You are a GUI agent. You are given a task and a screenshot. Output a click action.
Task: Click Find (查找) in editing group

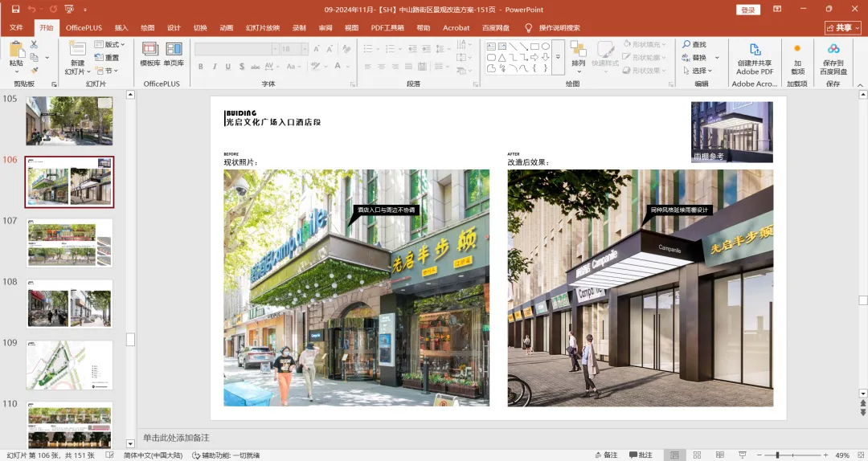point(694,44)
